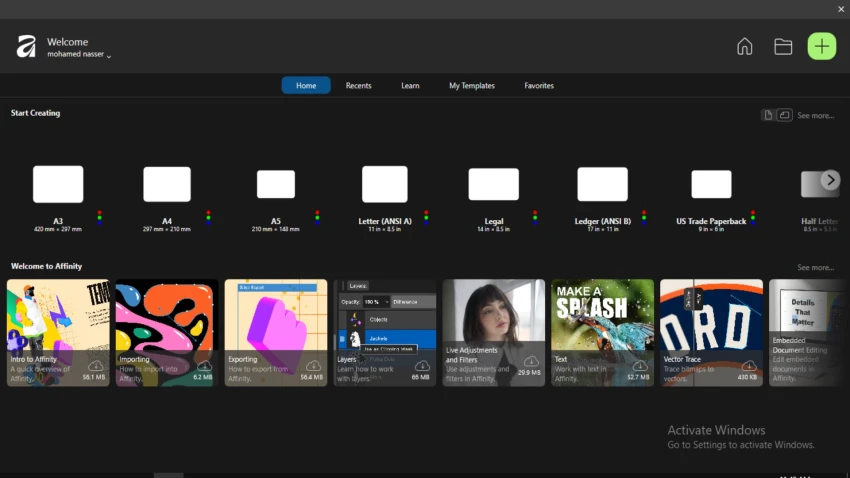Download the Intro to Affinity tutorial
Image resolution: width=850 pixels, height=478 pixels.
(x=95, y=365)
